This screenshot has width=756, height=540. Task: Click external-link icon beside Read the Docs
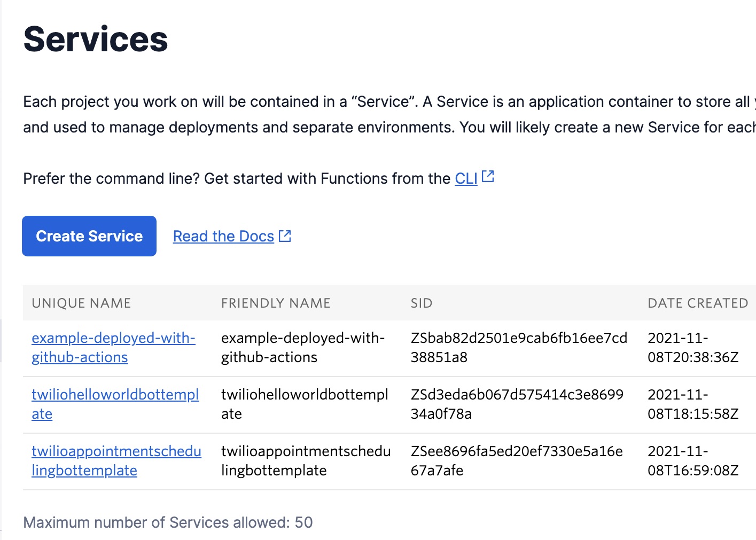pyautogui.click(x=285, y=236)
